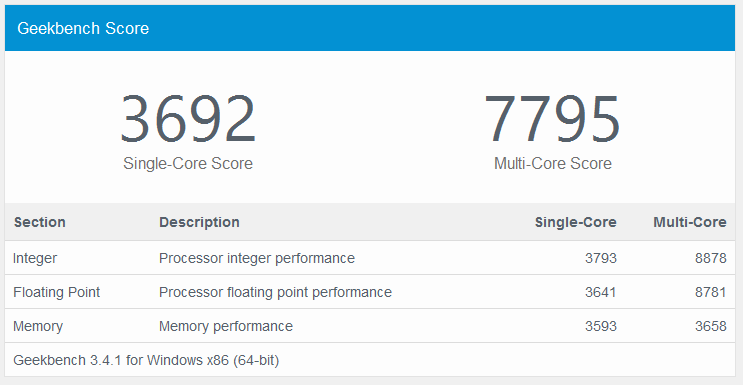Click Floating Point multi-core value 8781
743x385 pixels.
tap(711, 292)
